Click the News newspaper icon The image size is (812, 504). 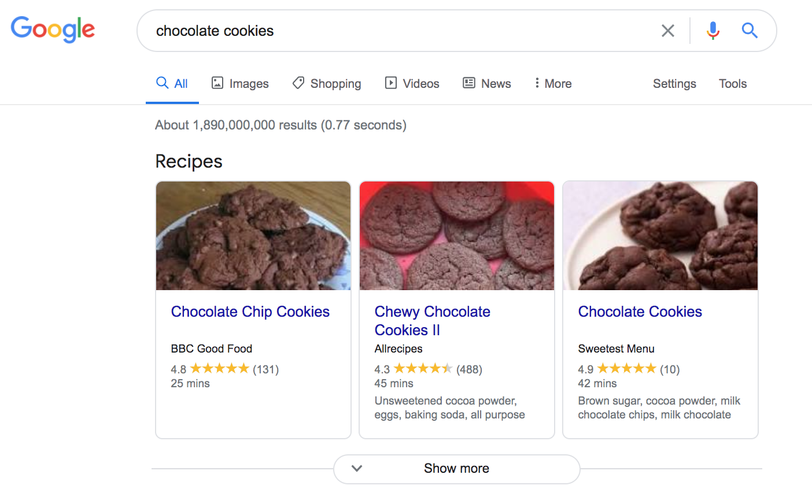tap(468, 83)
